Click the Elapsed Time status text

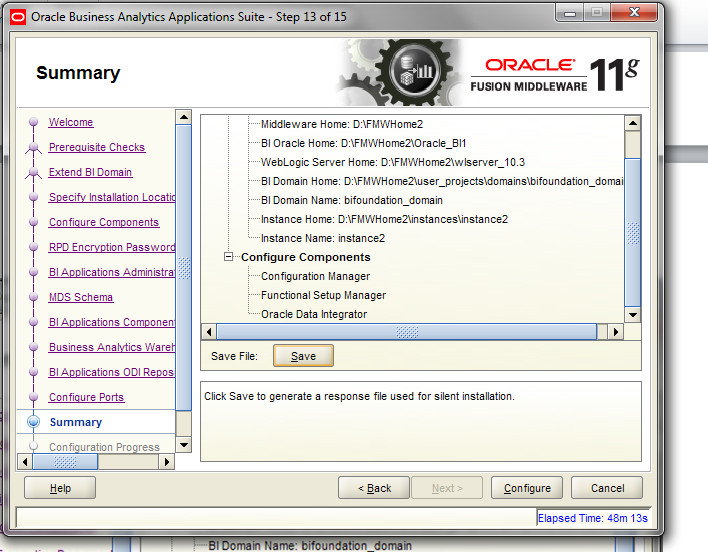[x=592, y=518]
